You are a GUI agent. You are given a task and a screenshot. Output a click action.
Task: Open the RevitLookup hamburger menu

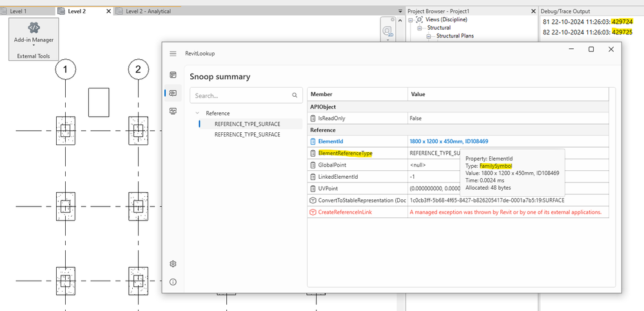173,54
